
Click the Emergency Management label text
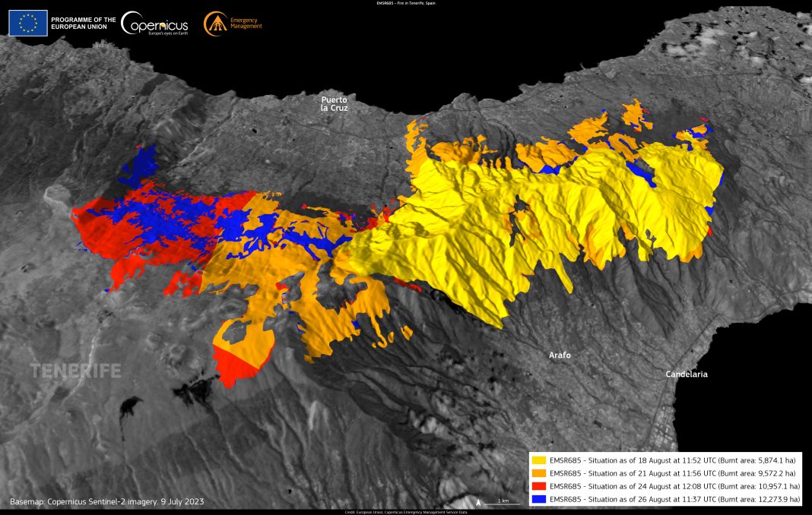[246, 24]
